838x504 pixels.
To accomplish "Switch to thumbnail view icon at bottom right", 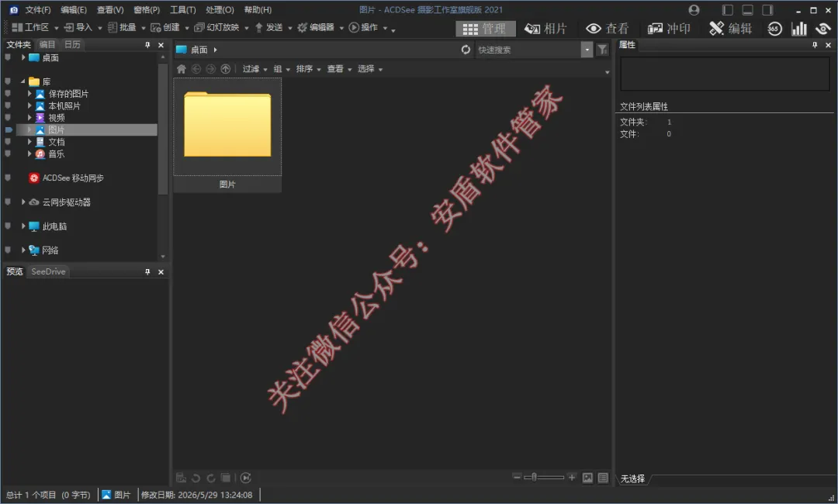I will (x=587, y=478).
